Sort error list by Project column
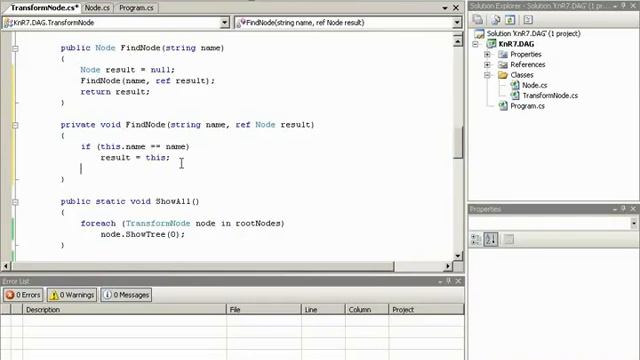The width and height of the screenshot is (640, 360). pos(427,309)
